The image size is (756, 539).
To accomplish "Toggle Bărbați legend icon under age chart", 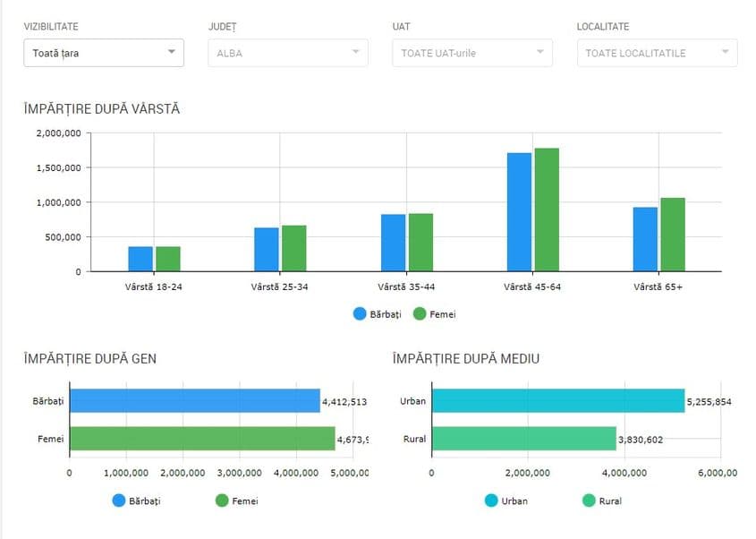I will point(360,314).
